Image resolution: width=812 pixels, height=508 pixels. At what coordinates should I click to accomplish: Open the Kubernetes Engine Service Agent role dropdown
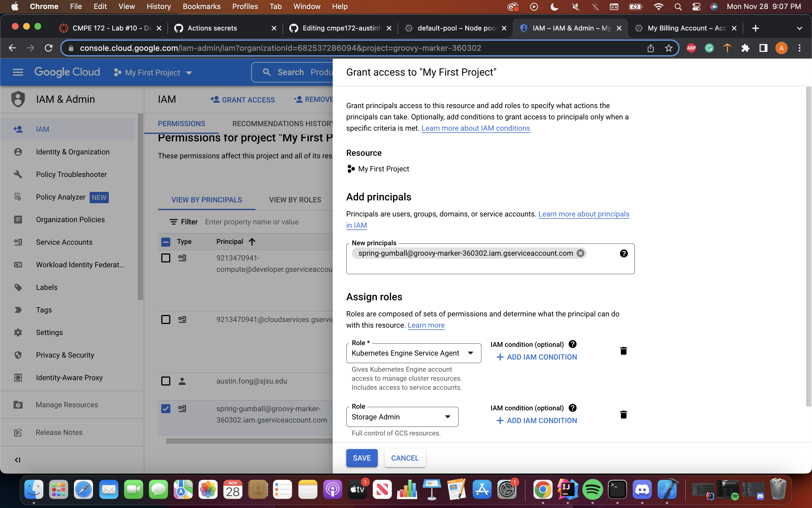pos(413,353)
